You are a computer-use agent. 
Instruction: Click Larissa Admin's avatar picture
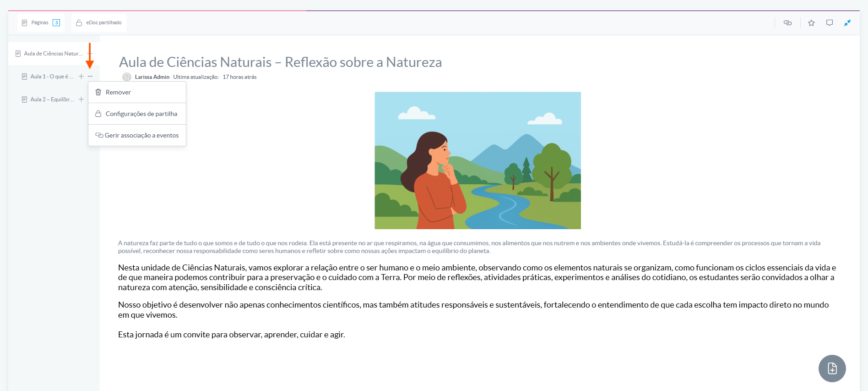127,77
